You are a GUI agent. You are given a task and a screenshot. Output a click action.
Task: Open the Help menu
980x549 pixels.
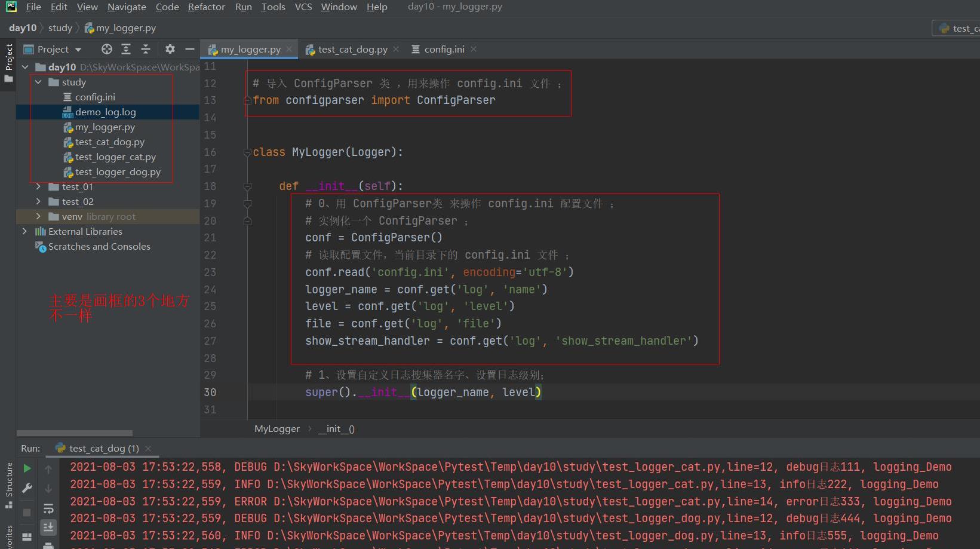point(377,7)
